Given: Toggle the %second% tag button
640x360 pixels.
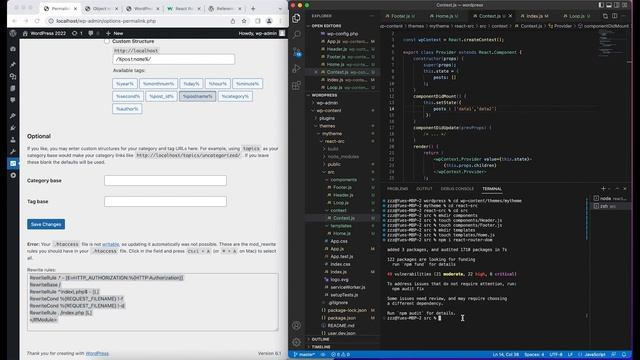Looking at the screenshot, I should [128, 96].
